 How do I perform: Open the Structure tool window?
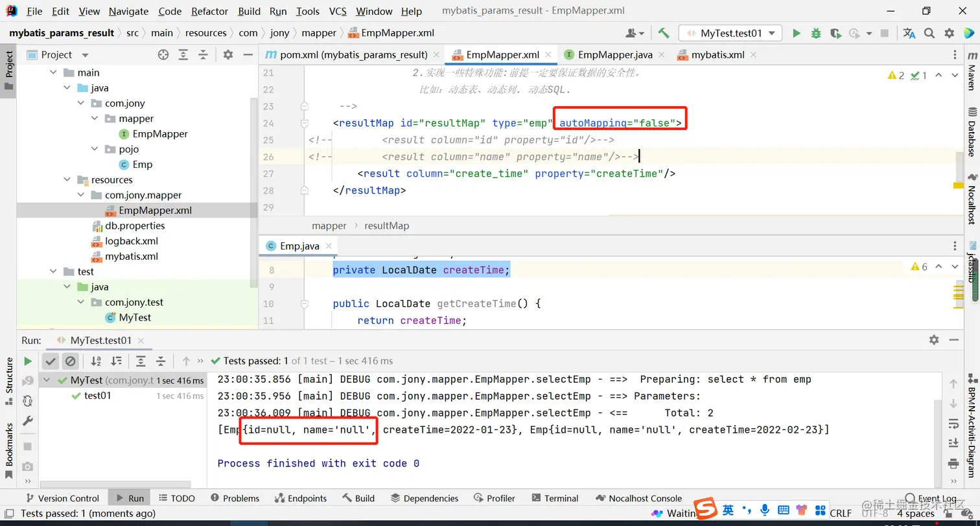[x=9, y=381]
